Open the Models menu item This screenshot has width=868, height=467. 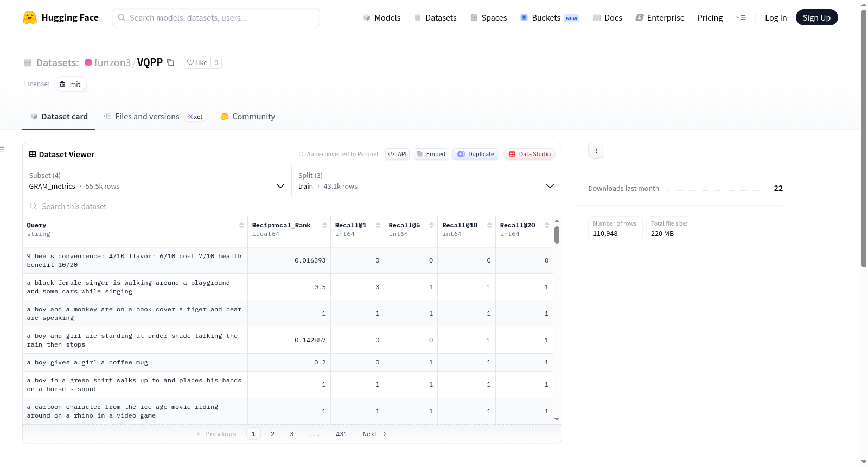point(382,17)
